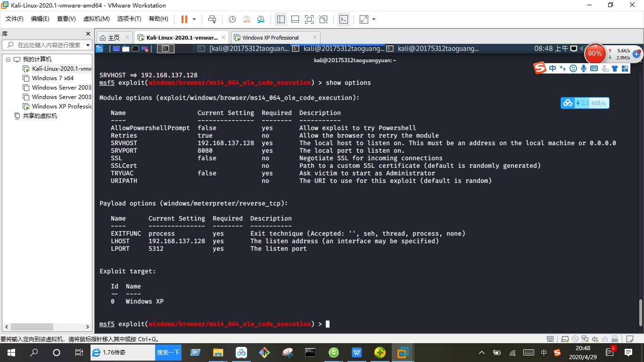
Task: Open the Windows Start menu
Action: click(11, 353)
